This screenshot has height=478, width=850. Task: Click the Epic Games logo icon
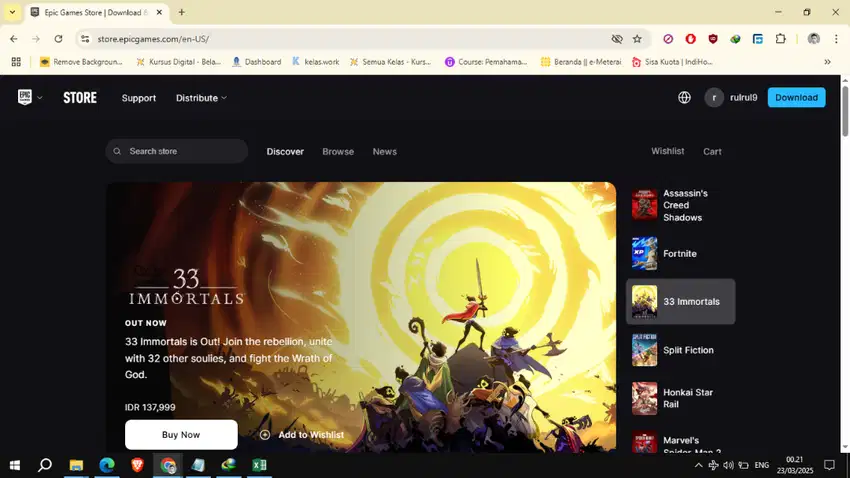pyautogui.click(x=25, y=98)
